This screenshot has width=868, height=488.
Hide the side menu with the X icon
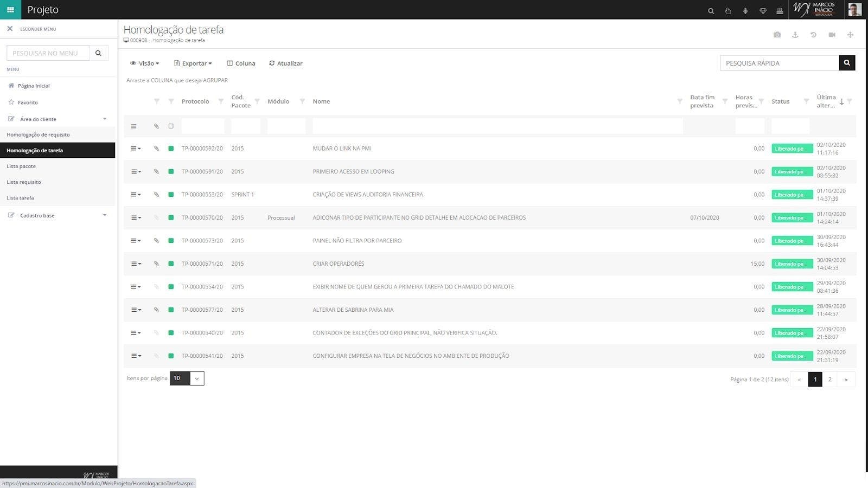(x=10, y=29)
